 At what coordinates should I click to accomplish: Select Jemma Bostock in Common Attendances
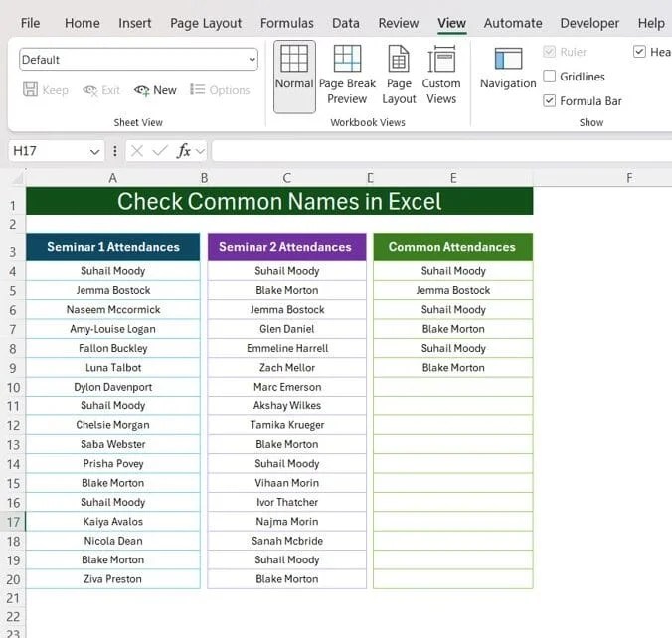(x=453, y=290)
